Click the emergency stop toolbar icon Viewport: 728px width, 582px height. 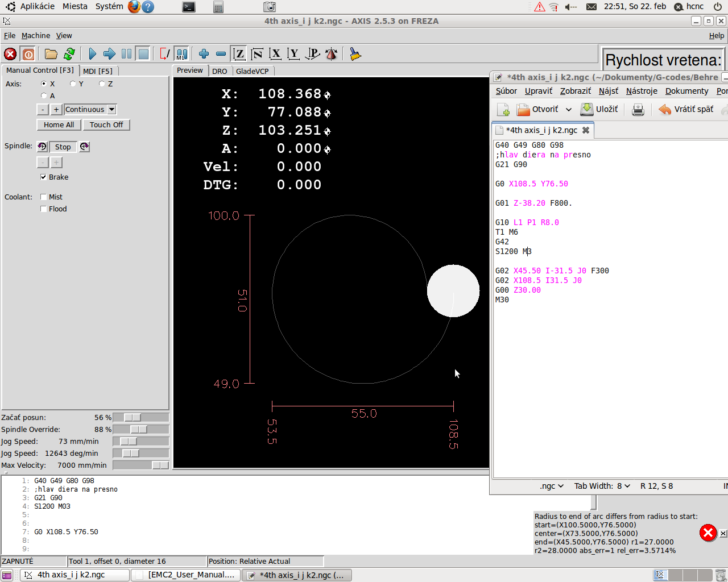[x=10, y=54]
